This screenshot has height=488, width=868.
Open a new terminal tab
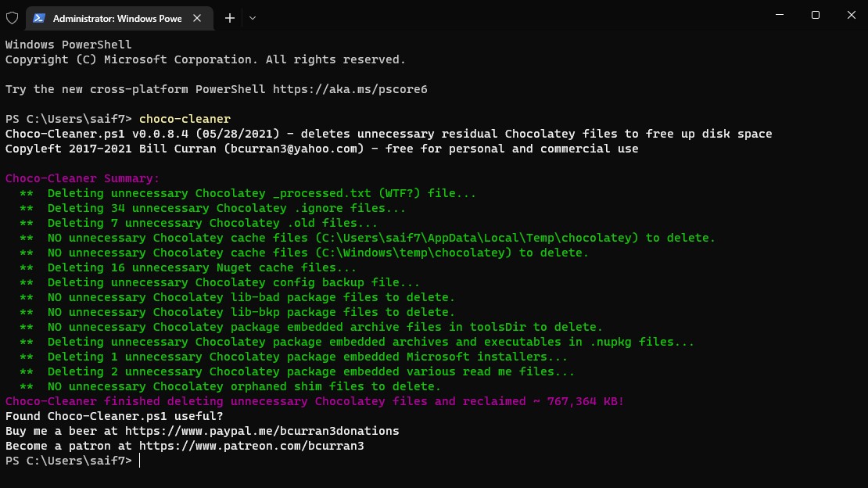[x=229, y=17]
